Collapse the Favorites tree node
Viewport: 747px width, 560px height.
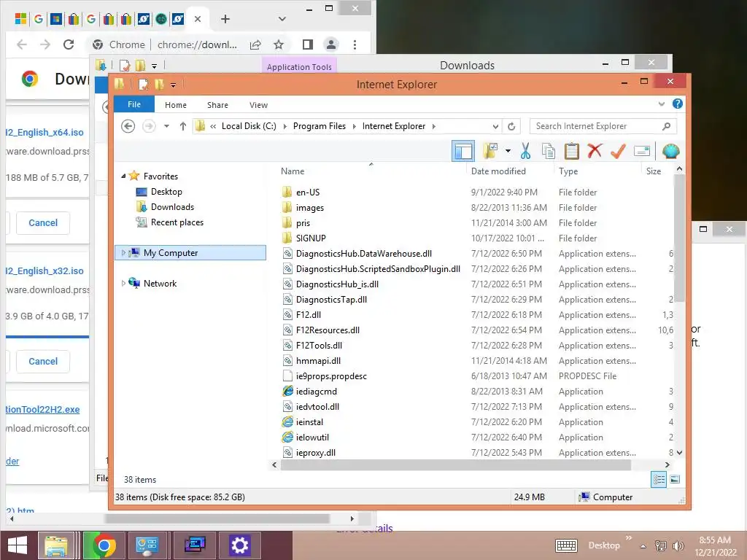click(x=123, y=176)
